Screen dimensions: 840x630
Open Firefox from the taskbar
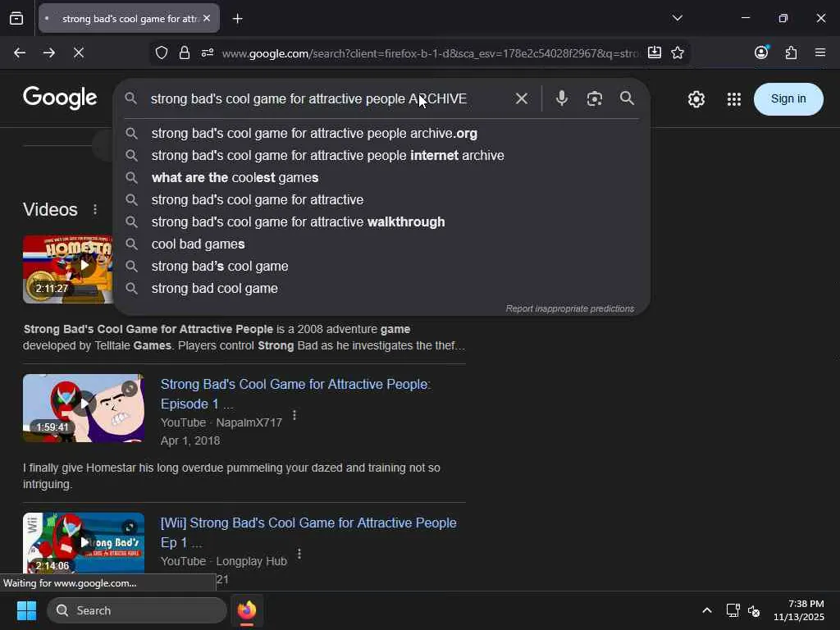(247, 610)
